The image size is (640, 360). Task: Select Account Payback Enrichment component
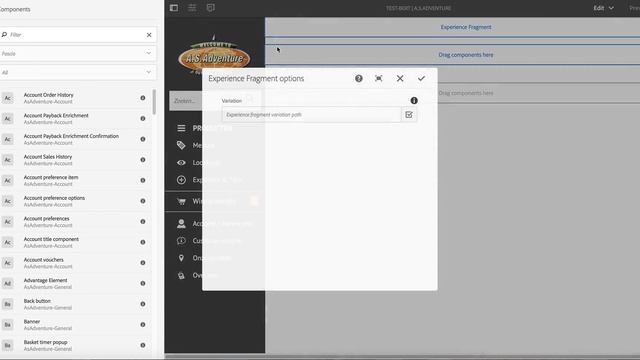pos(76,118)
